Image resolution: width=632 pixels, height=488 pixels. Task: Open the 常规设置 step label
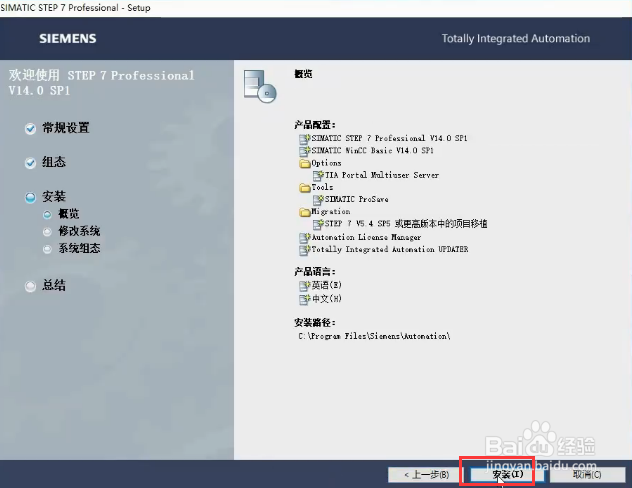pyautogui.click(x=66, y=128)
